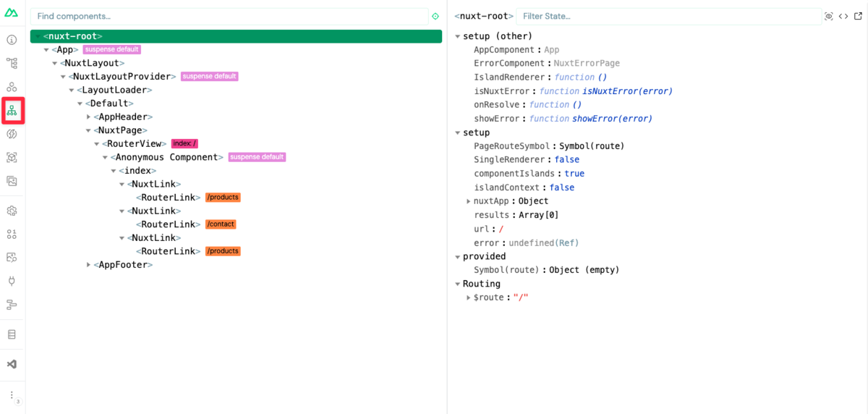
Task: Open the Overview info icon in sidebar
Action: [12, 41]
